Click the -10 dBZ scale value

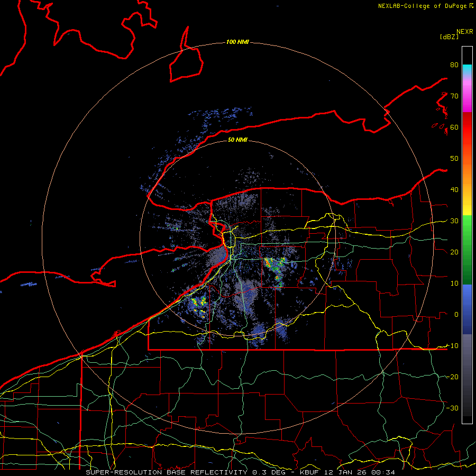pyautogui.click(x=452, y=345)
